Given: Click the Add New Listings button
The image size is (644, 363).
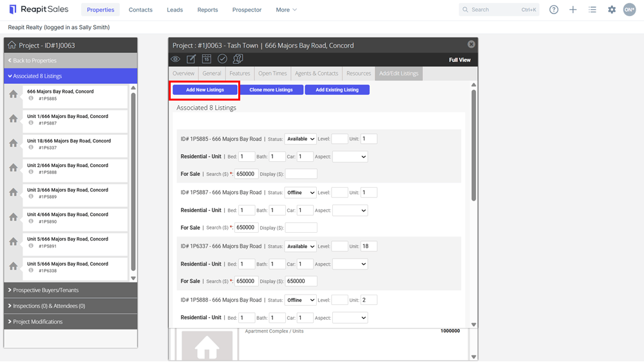Looking at the screenshot, I should [x=205, y=90].
